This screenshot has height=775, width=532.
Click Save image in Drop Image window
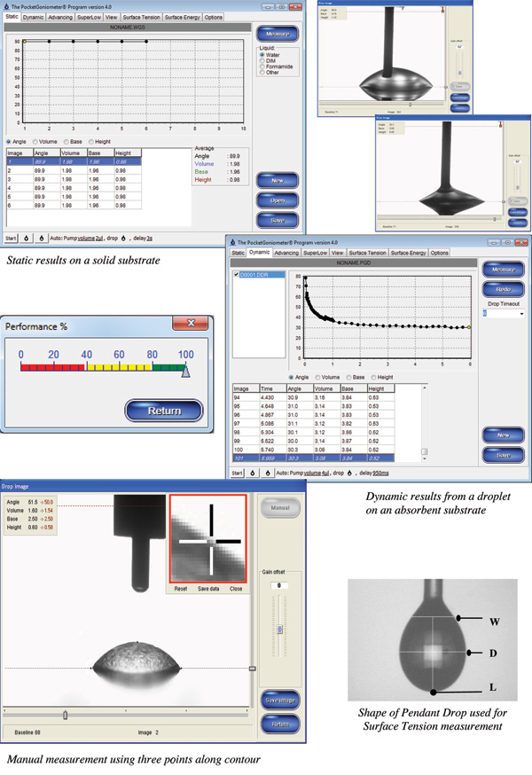click(280, 701)
